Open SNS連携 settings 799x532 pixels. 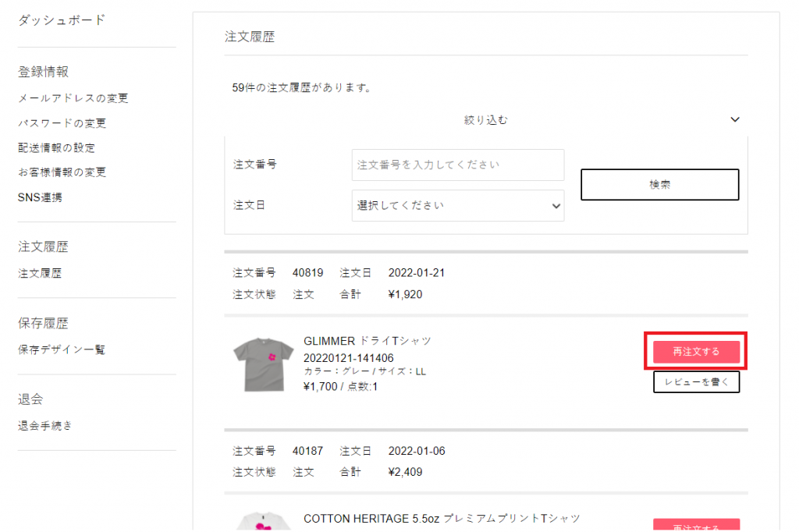(x=40, y=197)
